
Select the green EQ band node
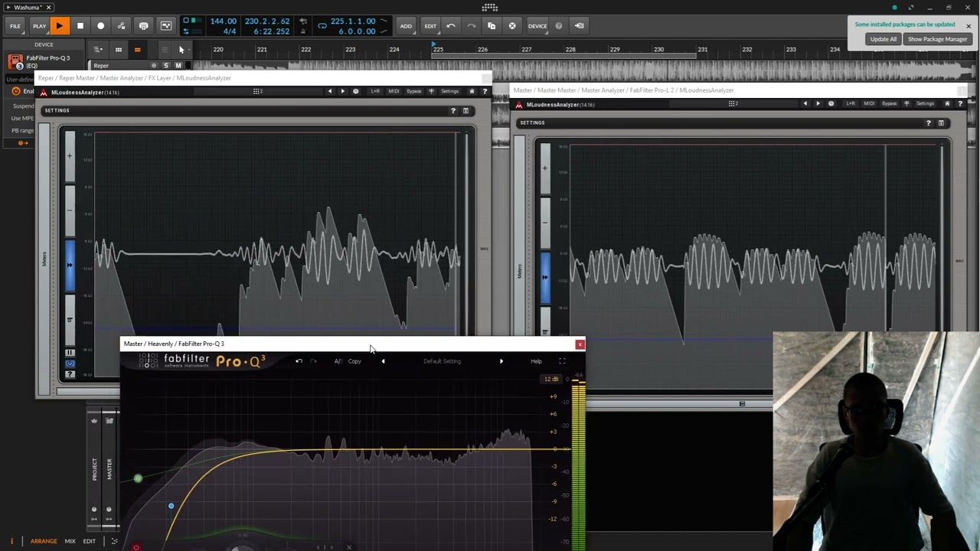138,478
